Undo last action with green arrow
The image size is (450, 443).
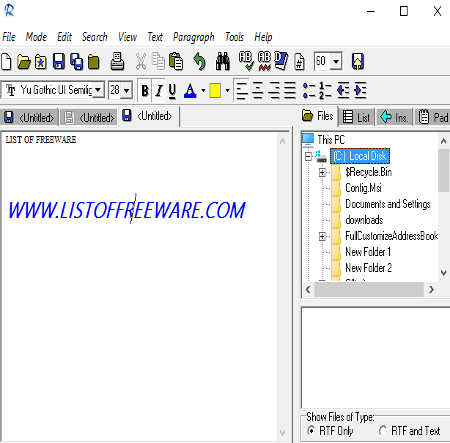pyautogui.click(x=200, y=62)
